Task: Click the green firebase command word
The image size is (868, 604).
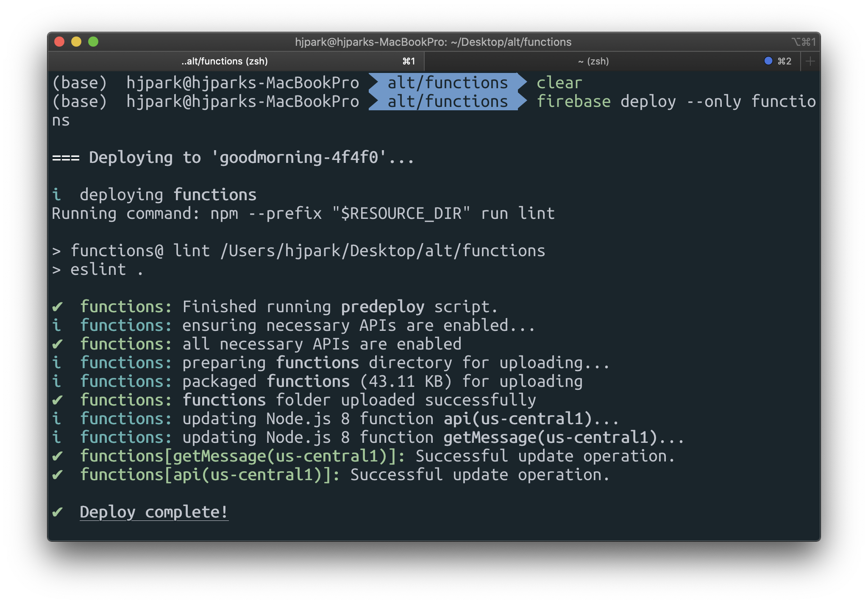Action: coord(573,102)
